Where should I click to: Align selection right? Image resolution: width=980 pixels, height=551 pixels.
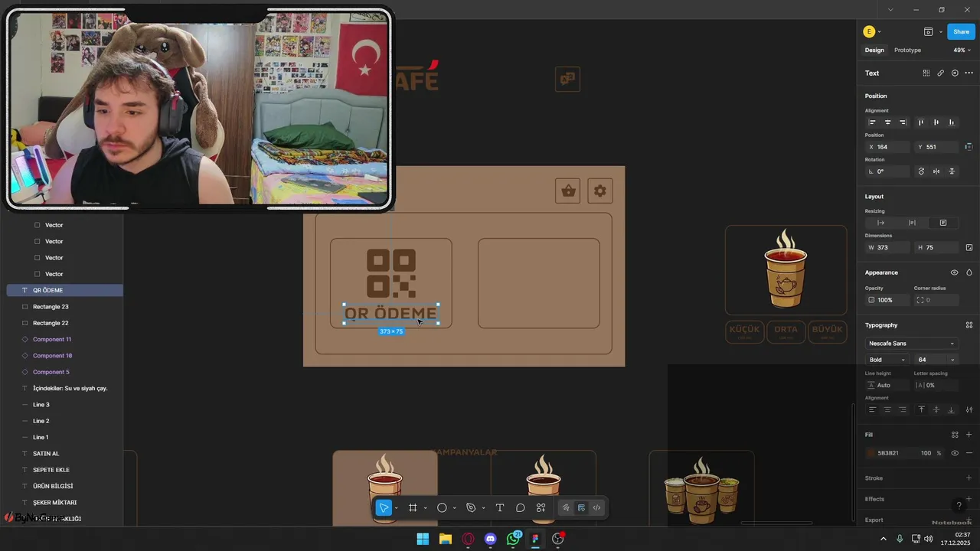[x=903, y=122]
